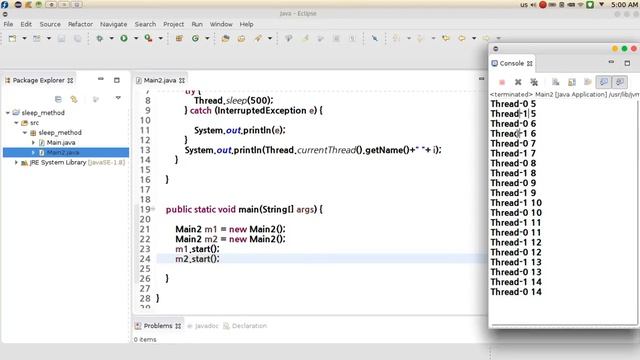This screenshot has width=640, height=360.
Task: Toggle Link with Editor in Package Explorer
Action: pos(74,99)
